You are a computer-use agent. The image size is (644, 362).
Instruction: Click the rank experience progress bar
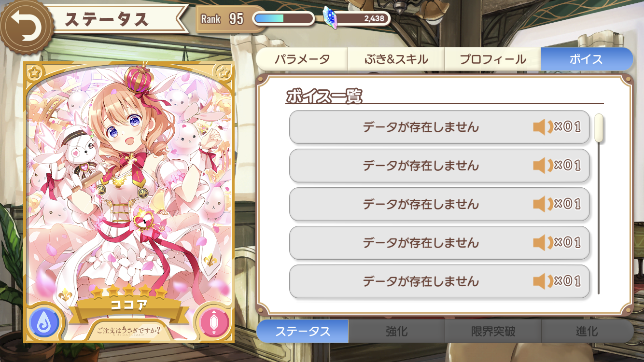[x=283, y=19]
